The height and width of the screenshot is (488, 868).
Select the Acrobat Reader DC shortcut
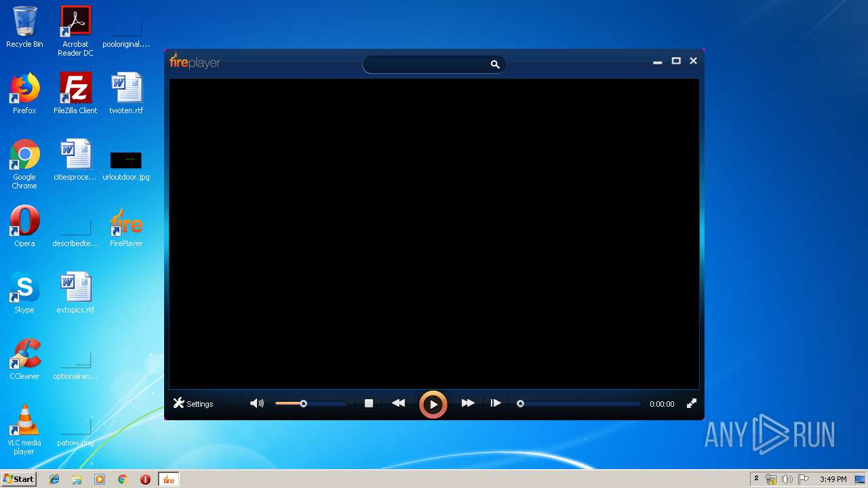click(x=75, y=30)
